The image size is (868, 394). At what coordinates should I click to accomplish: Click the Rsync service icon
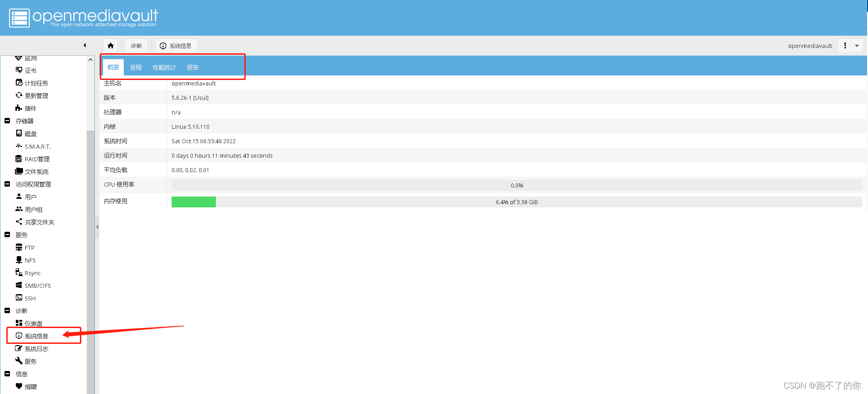click(19, 272)
